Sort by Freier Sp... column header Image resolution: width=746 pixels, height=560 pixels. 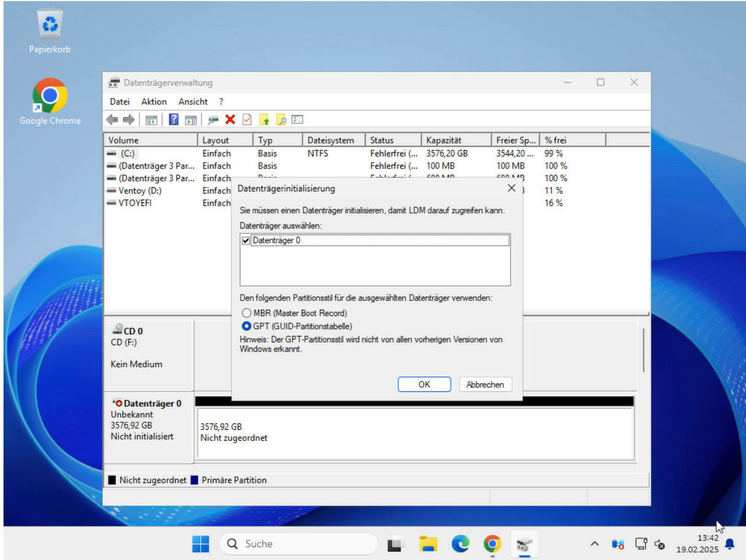point(516,140)
